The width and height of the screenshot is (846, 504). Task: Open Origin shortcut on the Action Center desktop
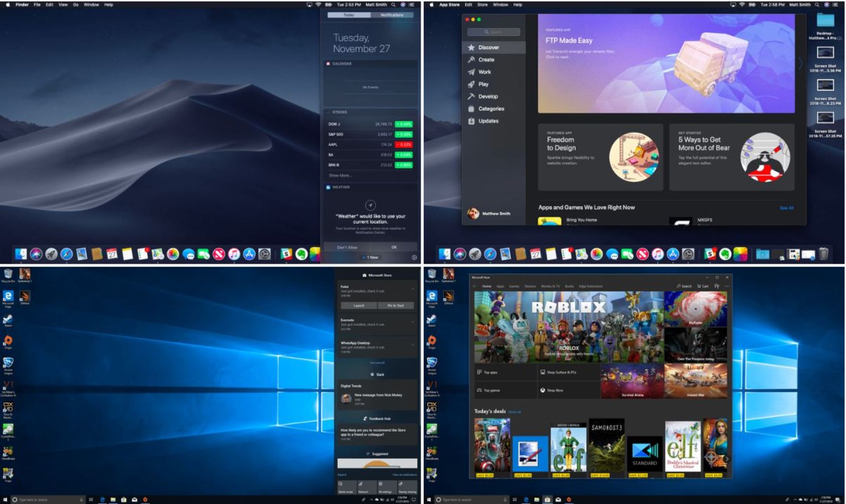[x=8, y=341]
